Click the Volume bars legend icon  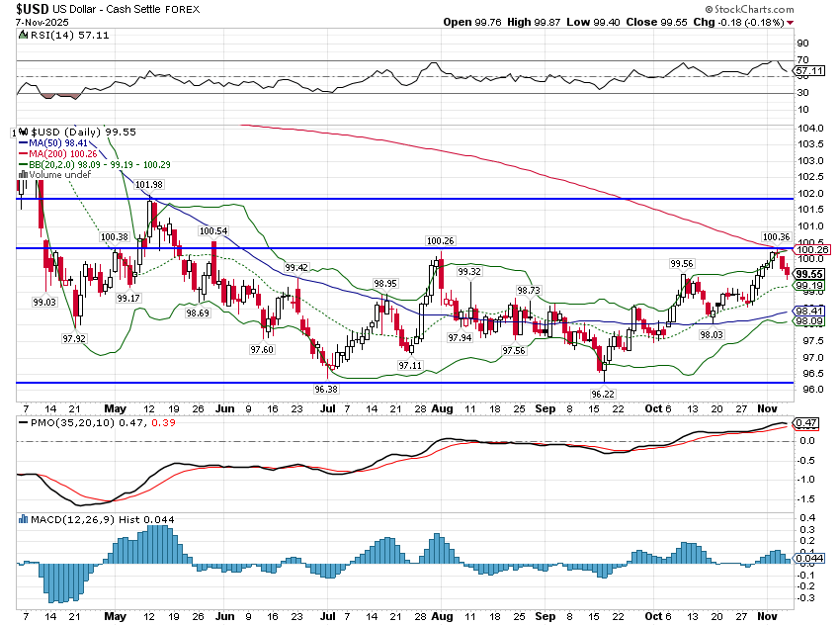click(25, 175)
